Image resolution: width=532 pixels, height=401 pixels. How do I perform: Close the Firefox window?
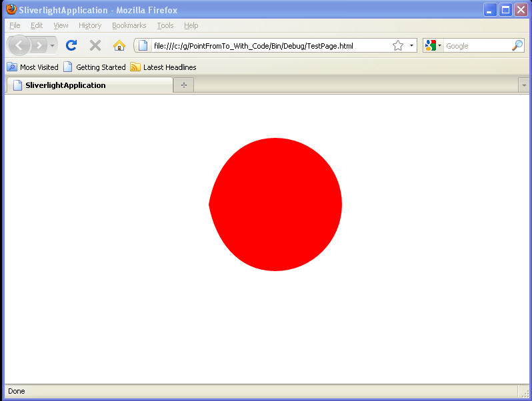[521, 10]
